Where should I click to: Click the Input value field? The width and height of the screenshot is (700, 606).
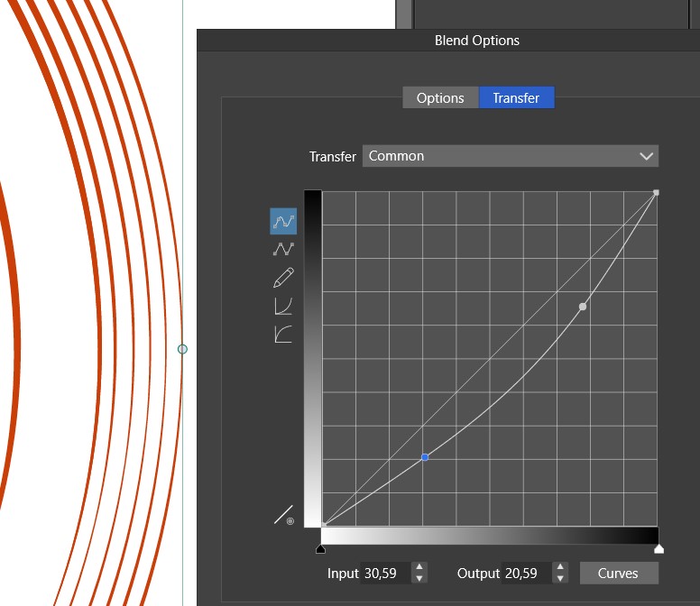tap(385, 574)
